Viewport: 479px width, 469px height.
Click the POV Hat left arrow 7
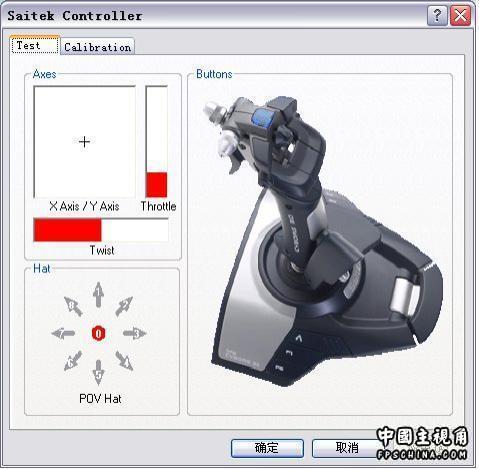tap(63, 333)
